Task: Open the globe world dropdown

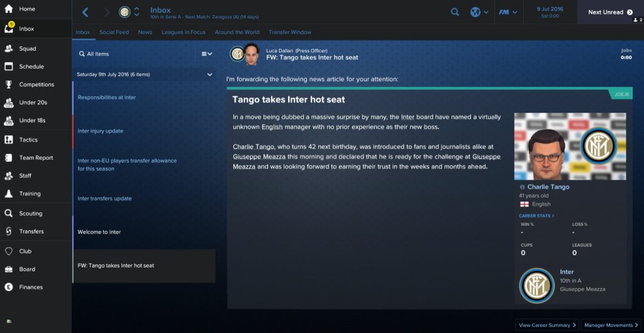Action: (x=479, y=13)
